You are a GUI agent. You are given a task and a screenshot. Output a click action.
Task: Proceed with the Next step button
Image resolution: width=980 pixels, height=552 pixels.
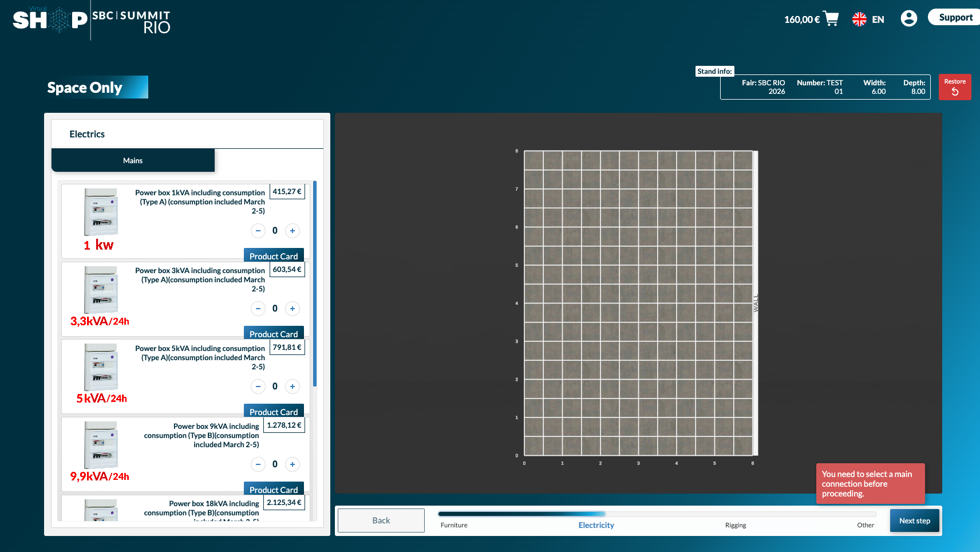[x=914, y=521]
